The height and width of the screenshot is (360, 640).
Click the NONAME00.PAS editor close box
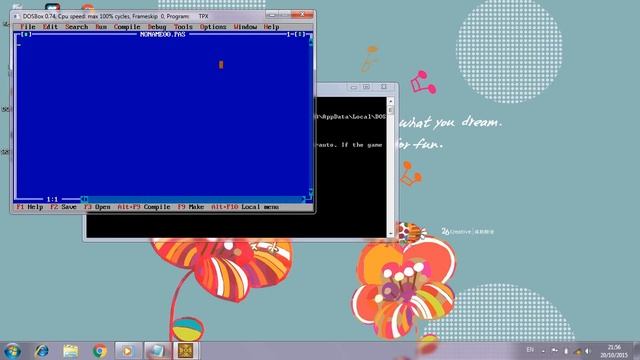(26, 34)
